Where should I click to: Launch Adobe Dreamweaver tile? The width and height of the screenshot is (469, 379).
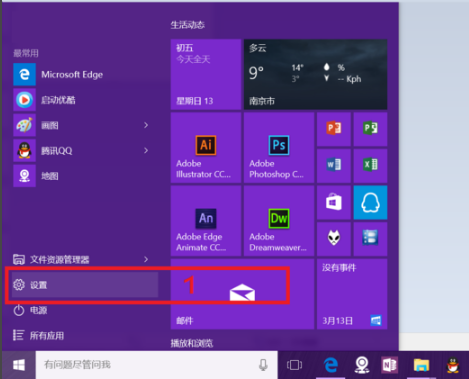click(x=279, y=221)
